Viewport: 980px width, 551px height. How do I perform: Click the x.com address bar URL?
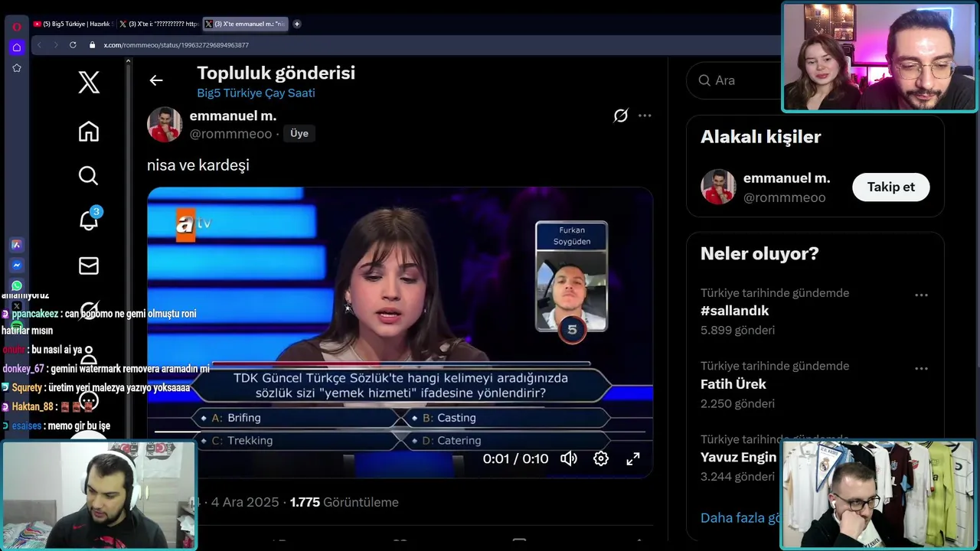[x=176, y=45]
